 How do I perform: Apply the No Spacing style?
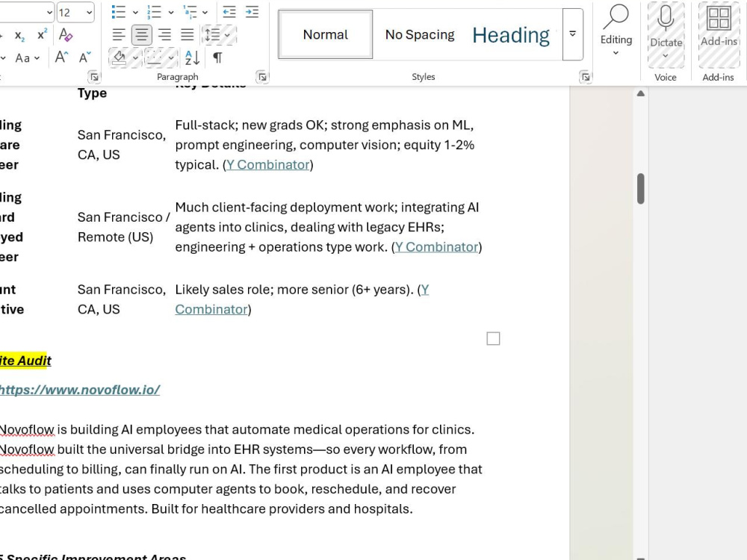[x=420, y=35]
